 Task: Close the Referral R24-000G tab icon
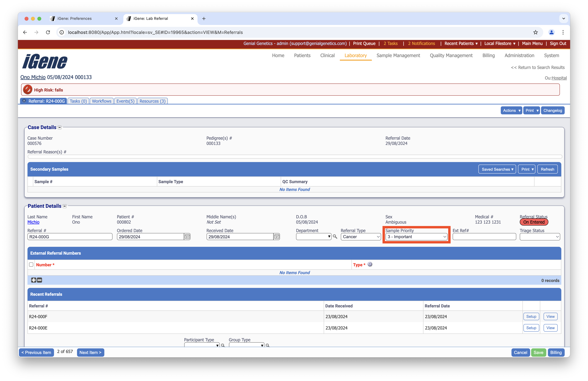pyautogui.click(x=24, y=101)
